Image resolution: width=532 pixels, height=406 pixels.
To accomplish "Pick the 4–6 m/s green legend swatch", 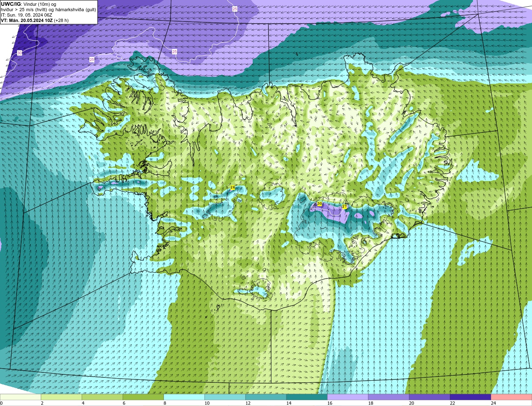I will pos(102,397).
